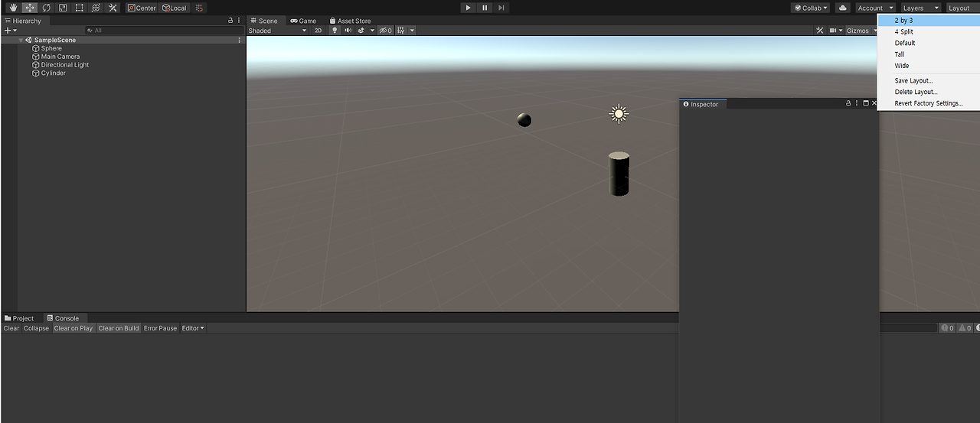Select the Move tool

pyautogui.click(x=30, y=8)
